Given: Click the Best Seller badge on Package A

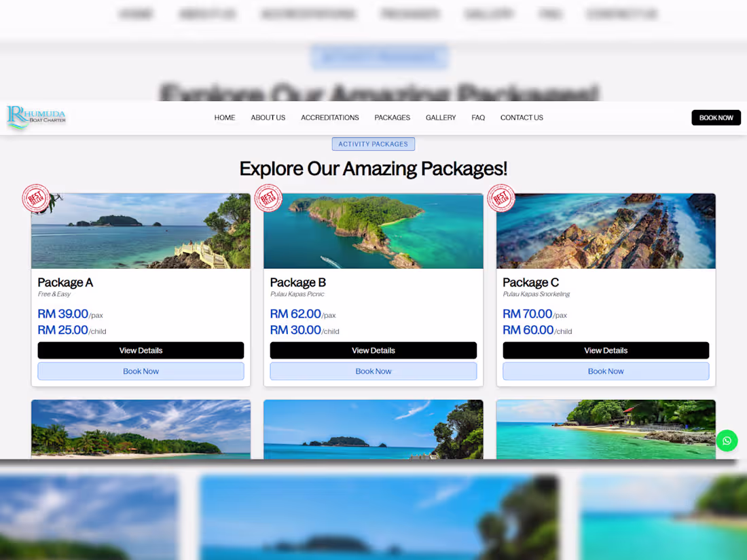Looking at the screenshot, I should tap(35, 199).
